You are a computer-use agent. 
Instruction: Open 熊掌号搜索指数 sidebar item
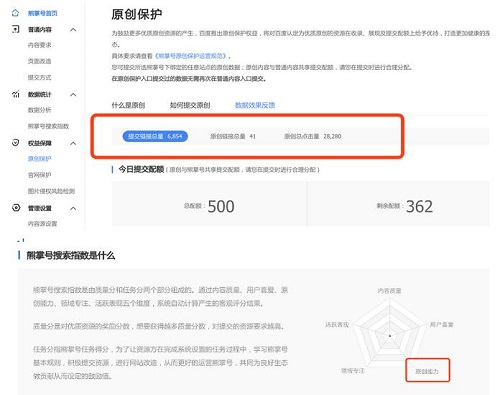(x=48, y=126)
